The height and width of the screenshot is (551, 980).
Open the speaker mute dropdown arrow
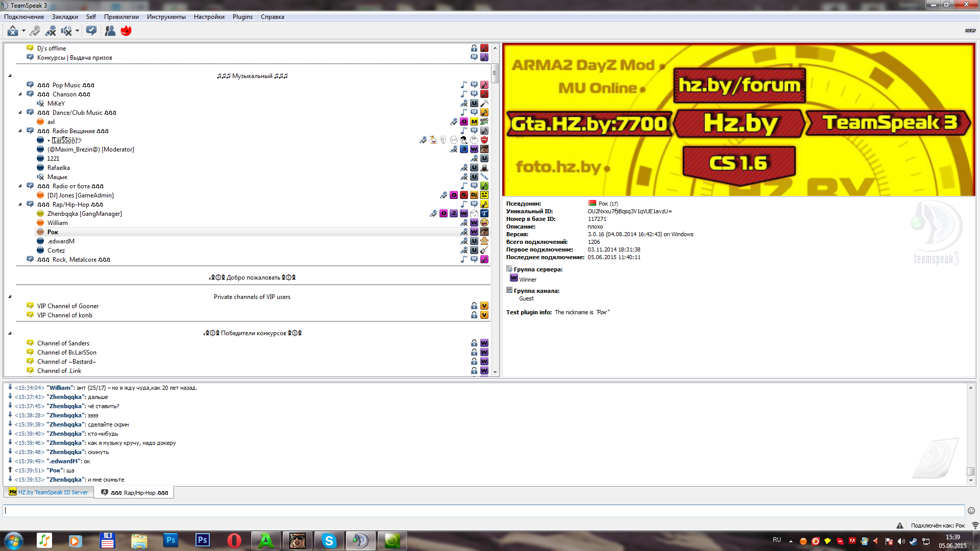point(77,31)
